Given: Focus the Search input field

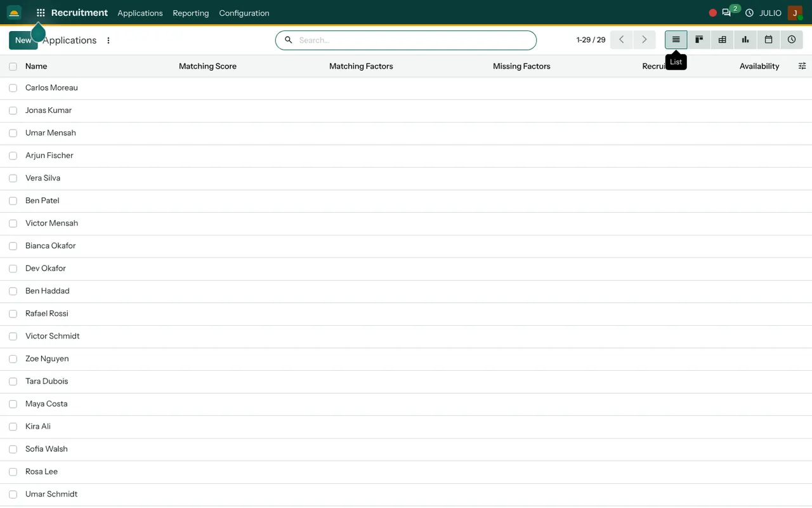Looking at the screenshot, I should coord(416,40).
